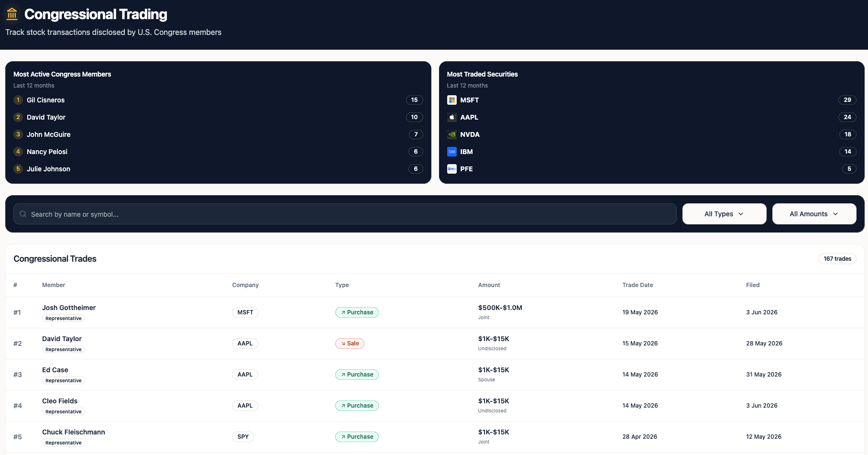This screenshot has height=455, width=868.
Task: Click David Taylor in the trades table
Action: tap(62, 339)
